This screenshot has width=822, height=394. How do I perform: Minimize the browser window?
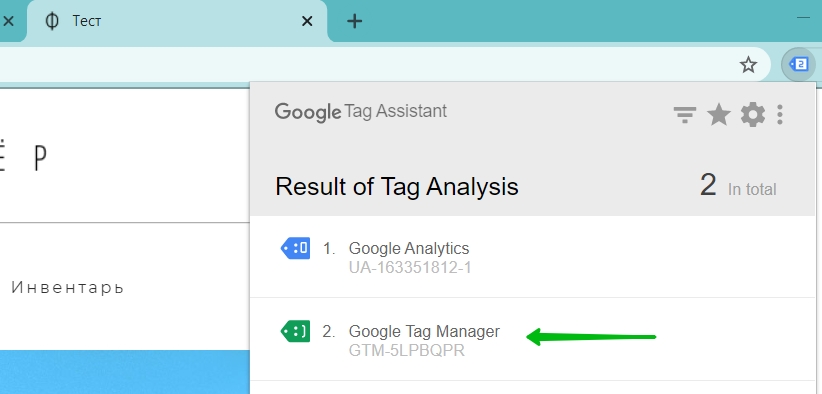tap(804, 17)
